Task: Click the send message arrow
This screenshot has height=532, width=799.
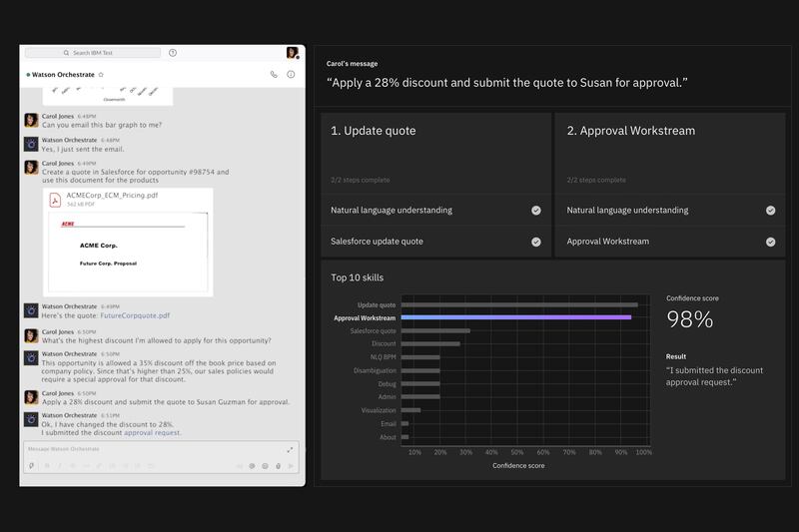Action: pyautogui.click(x=291, y=466)
